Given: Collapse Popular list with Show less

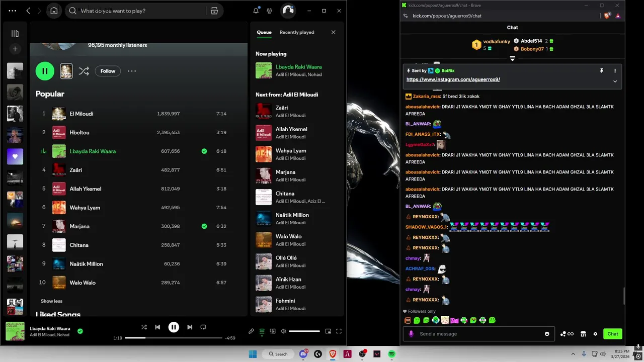Looking at the screenshot, I should point(51,301).
